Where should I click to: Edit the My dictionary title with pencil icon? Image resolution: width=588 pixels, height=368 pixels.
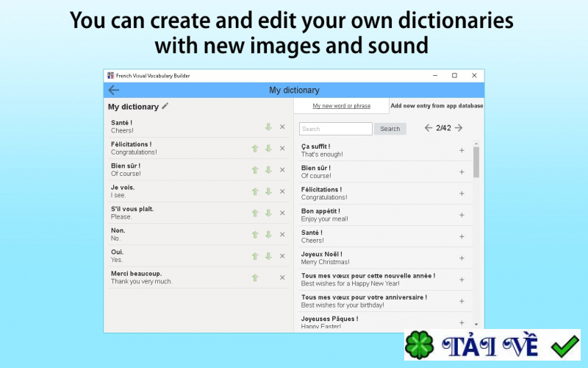(165, 106)
